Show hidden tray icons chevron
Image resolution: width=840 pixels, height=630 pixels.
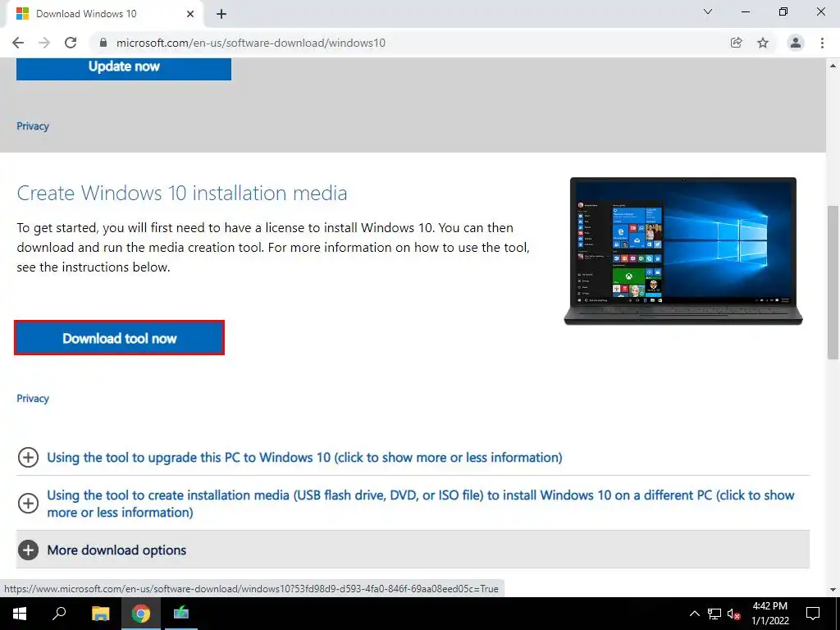694,614
